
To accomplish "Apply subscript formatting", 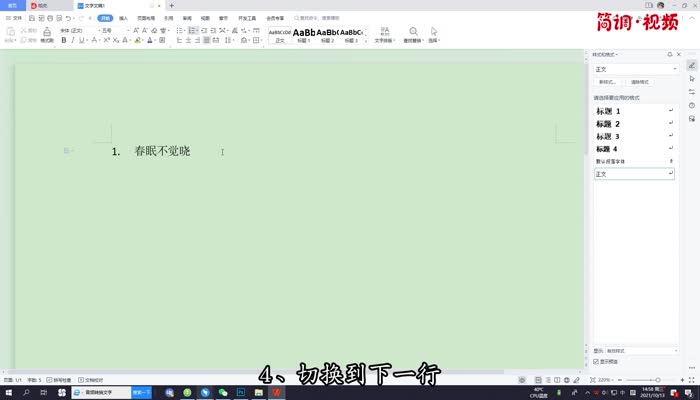I will click(x=116, y=40).
